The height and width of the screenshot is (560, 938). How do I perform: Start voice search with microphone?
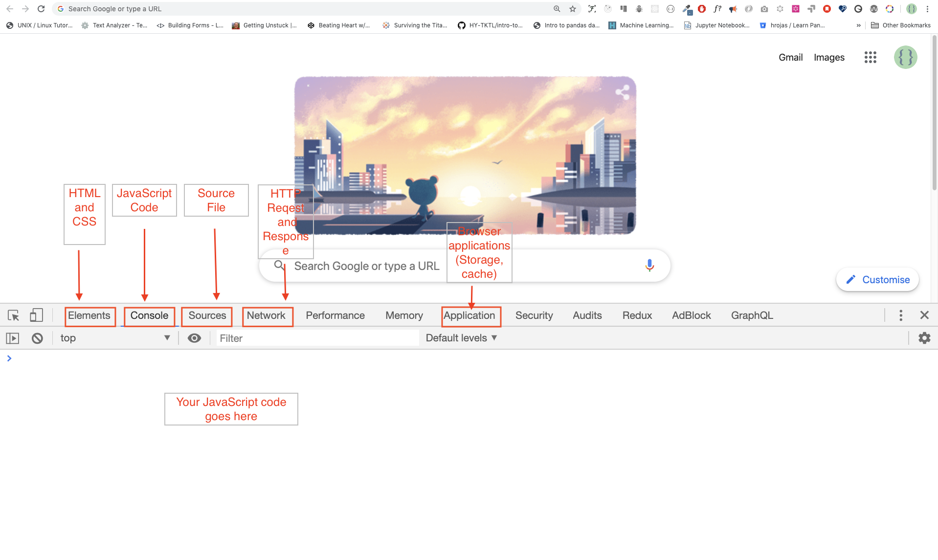tap(649, 265)
